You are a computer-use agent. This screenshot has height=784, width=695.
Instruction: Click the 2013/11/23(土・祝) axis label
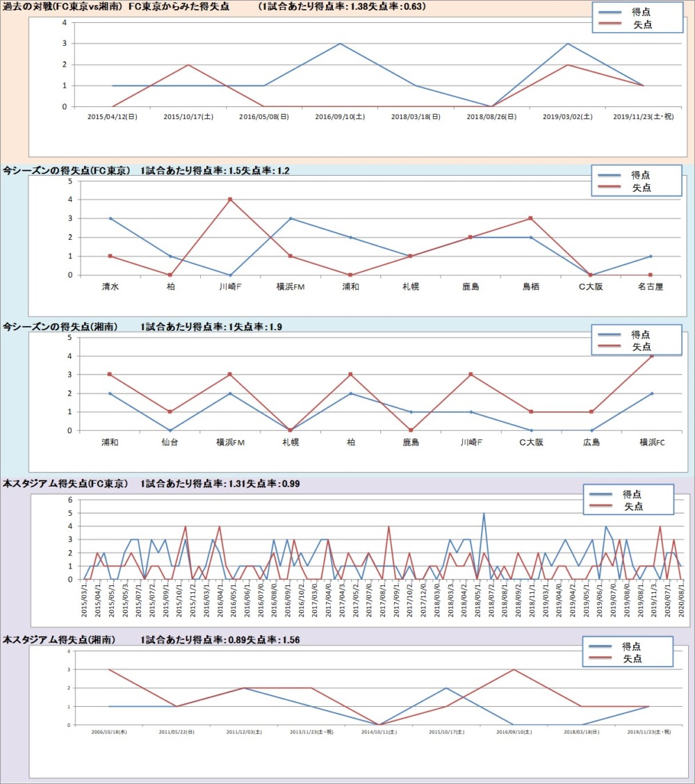pos(311,732)
